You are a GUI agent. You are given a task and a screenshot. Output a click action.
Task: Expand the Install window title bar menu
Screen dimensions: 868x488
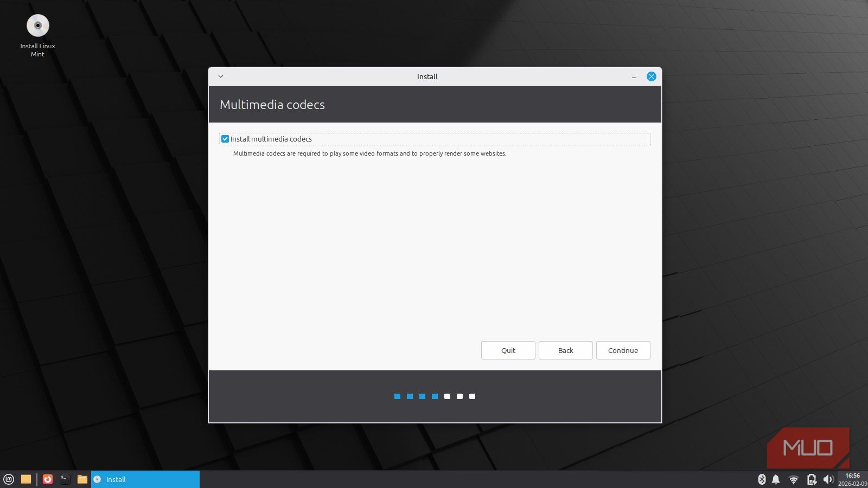coord(221,76)
